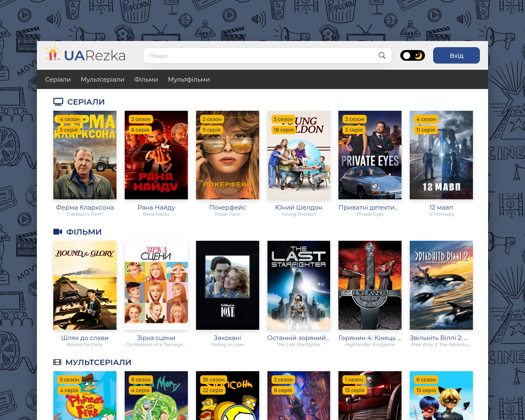This screenshot has width=525, height=420.
Task: Click the Звільніть Віллі 2: ... title link
Action: coord(439,338)
